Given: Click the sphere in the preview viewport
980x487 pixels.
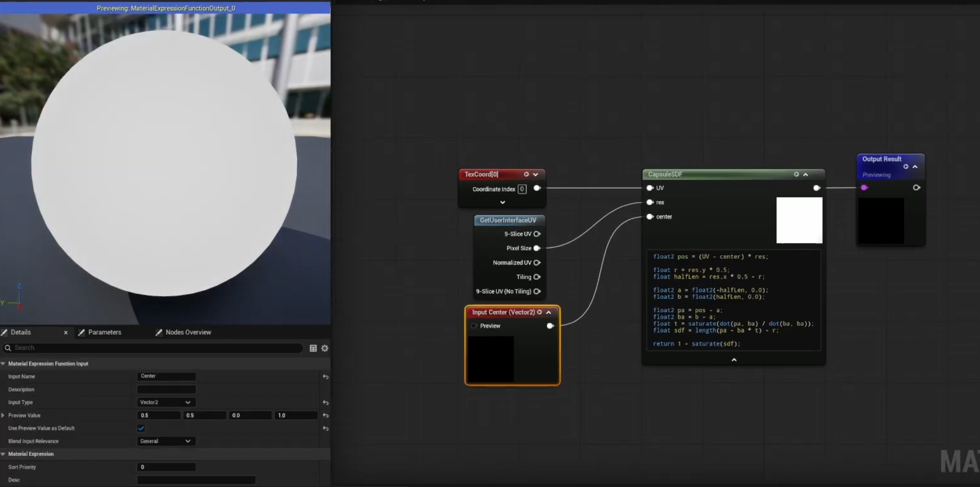Looking at the screenshot, I should pos(164,163).
